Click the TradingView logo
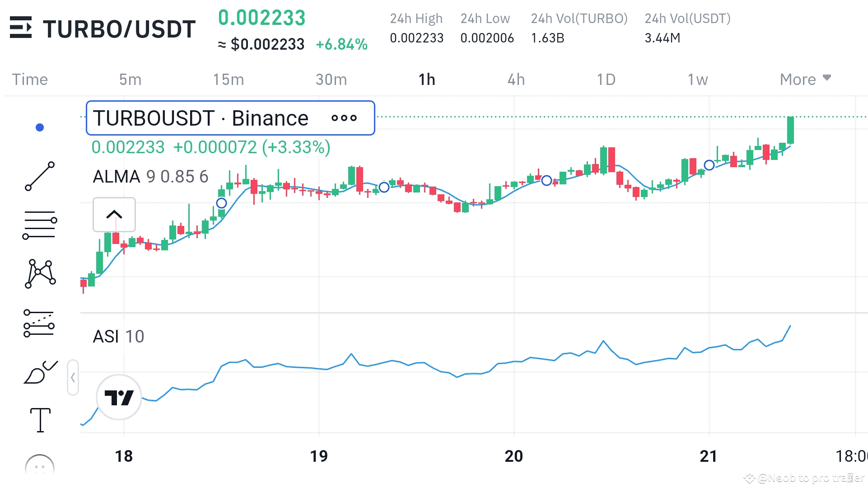Screen dimensions: 868x488 119,397
